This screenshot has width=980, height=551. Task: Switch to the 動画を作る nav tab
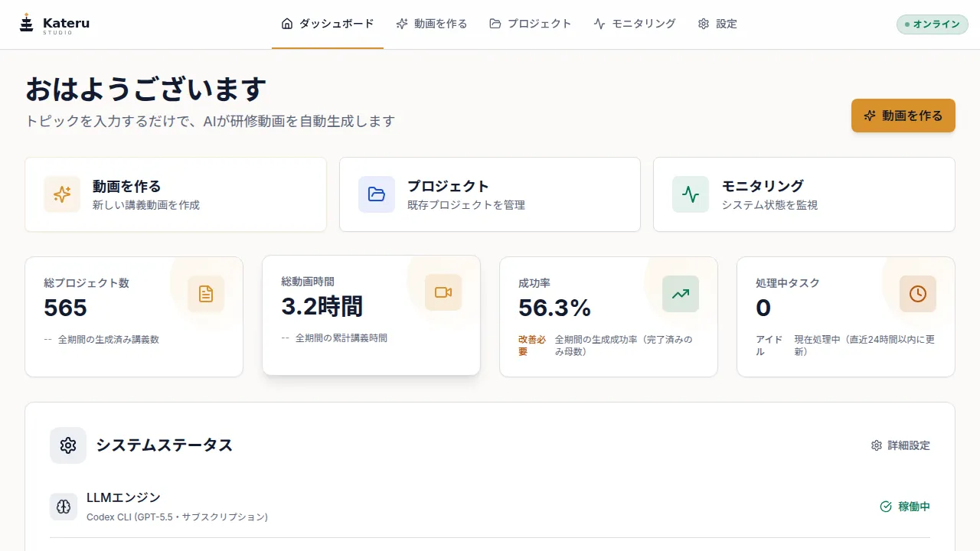pyautogui.click(x=432, y=24)
